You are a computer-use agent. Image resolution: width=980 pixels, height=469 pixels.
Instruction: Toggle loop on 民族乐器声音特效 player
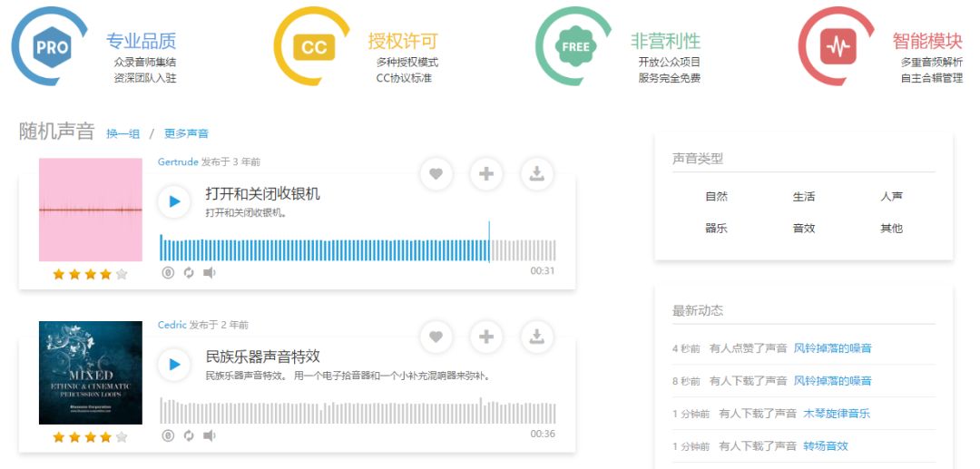coord(189,436)
